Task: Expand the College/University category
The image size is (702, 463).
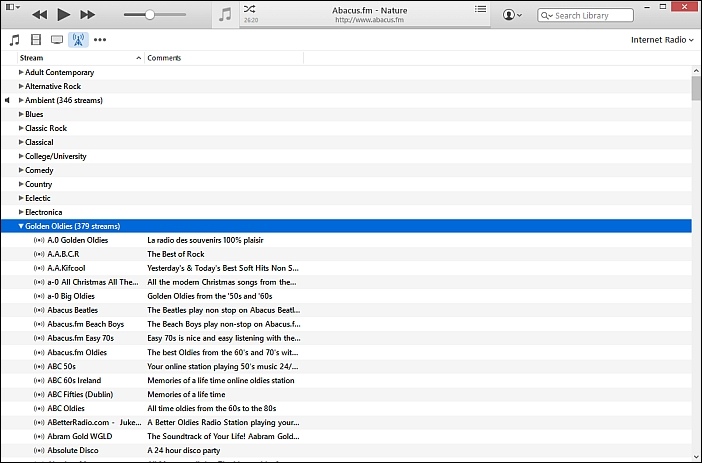Action: pyautogui.click(x=21, y=156)
